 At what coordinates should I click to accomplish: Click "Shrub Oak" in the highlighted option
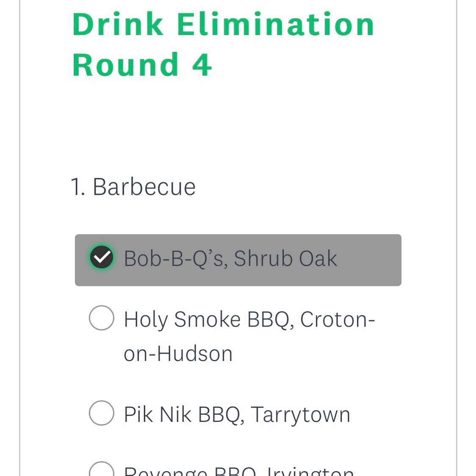pyautogui.click(x=285, y=259)
